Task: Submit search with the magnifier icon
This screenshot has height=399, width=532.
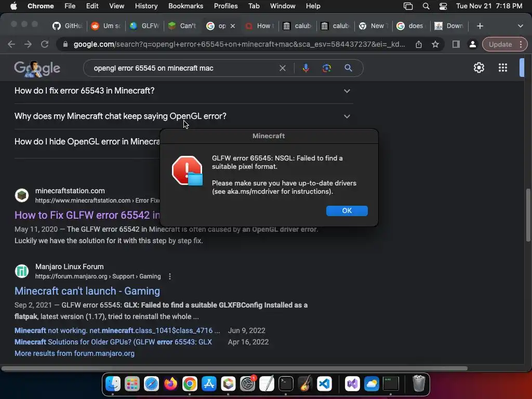Action: (x=348, y=68)
